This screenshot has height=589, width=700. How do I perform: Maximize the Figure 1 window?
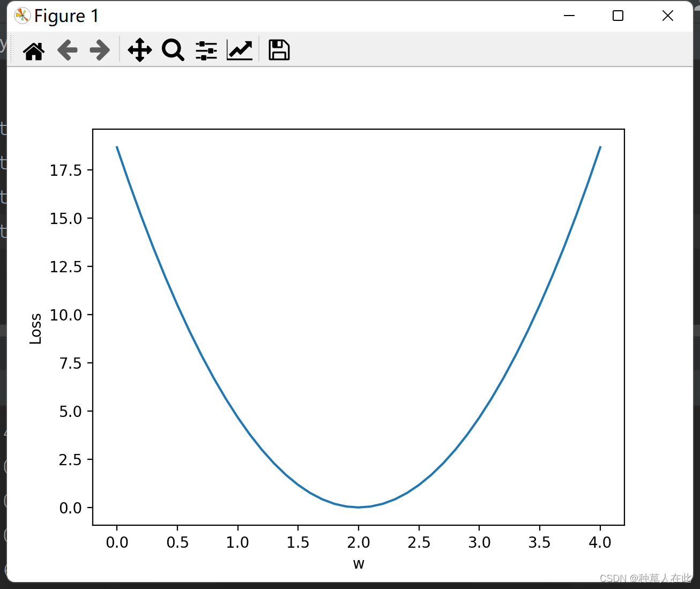pyautogui.click(x=618, y=16)
